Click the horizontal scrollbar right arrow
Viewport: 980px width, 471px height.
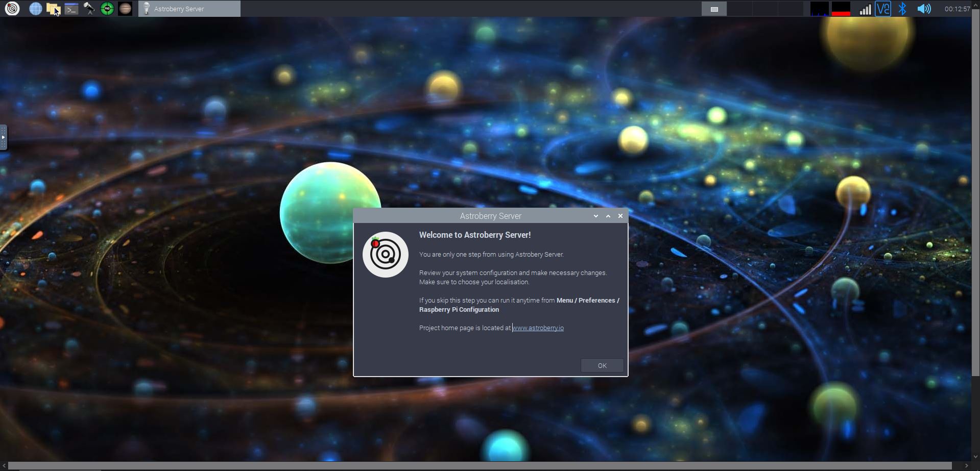tap(967, 466)
